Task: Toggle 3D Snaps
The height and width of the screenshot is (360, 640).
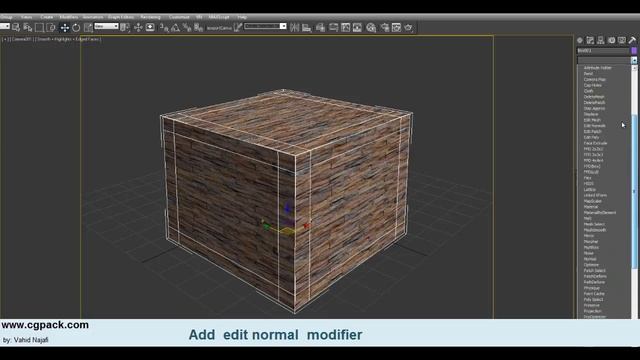Action: click(164, 27)
